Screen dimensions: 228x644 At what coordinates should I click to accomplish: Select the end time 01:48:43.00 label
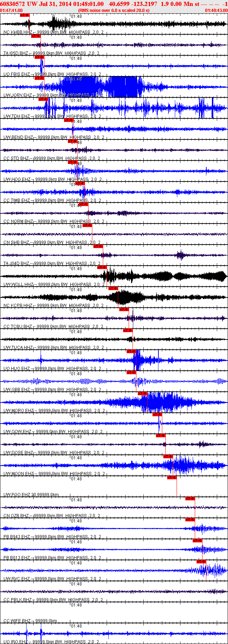[216, 11]
